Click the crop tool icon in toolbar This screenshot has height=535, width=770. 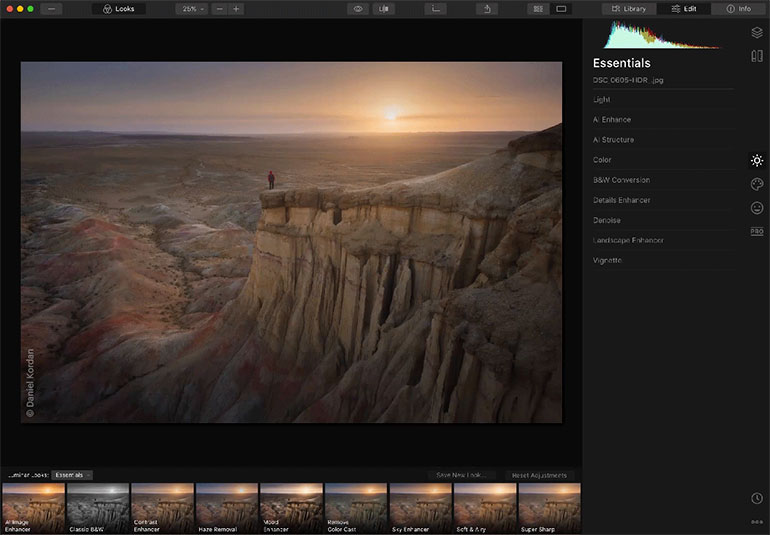435,9
